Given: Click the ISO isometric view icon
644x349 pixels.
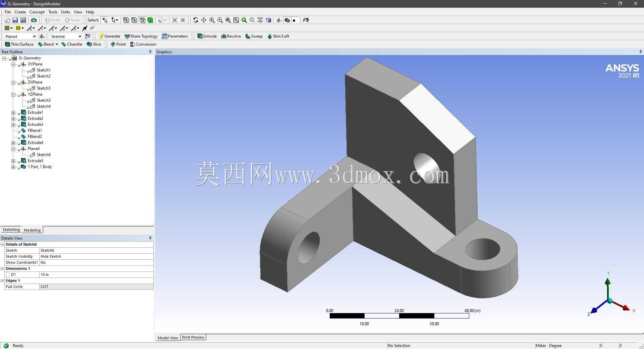Looking at the screenshot, I should pyautogui.click(x=260, y=20).
